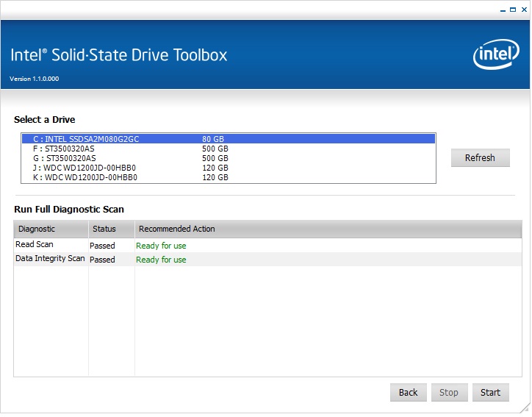
Task: Click the Back button
Action: tap(408, 392)
